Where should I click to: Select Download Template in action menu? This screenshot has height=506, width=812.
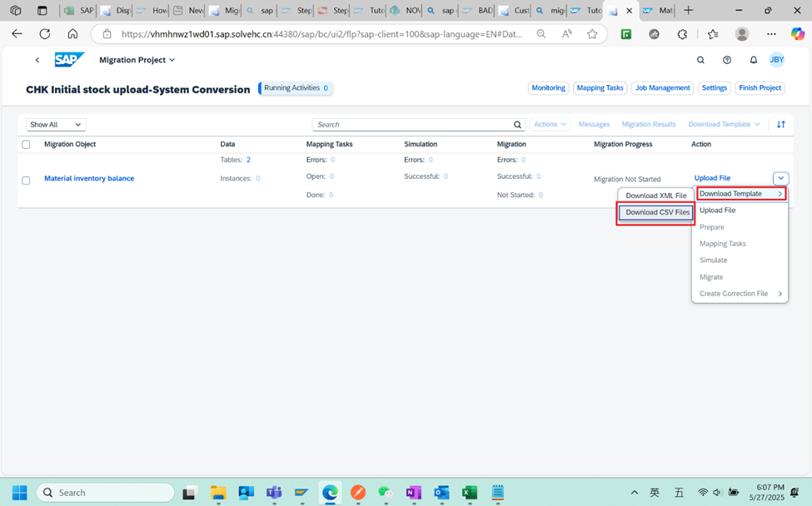[741, 194]
